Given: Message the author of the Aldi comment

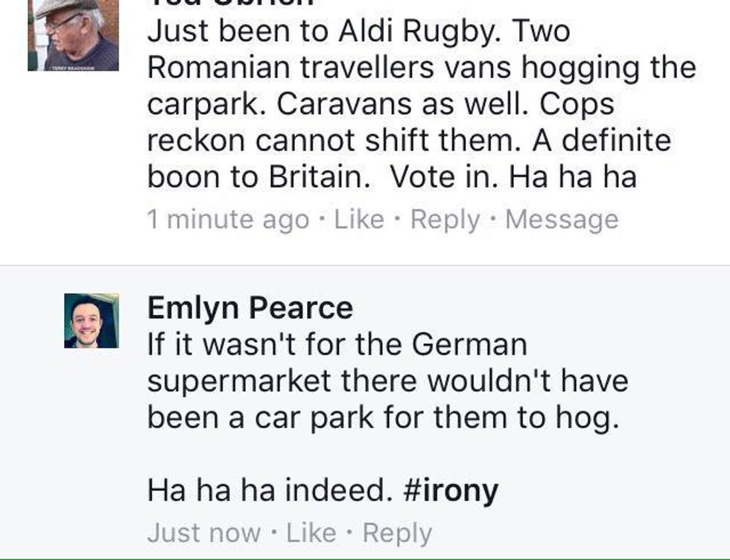Looking at the screenshot, I should [x=561, y=220].
